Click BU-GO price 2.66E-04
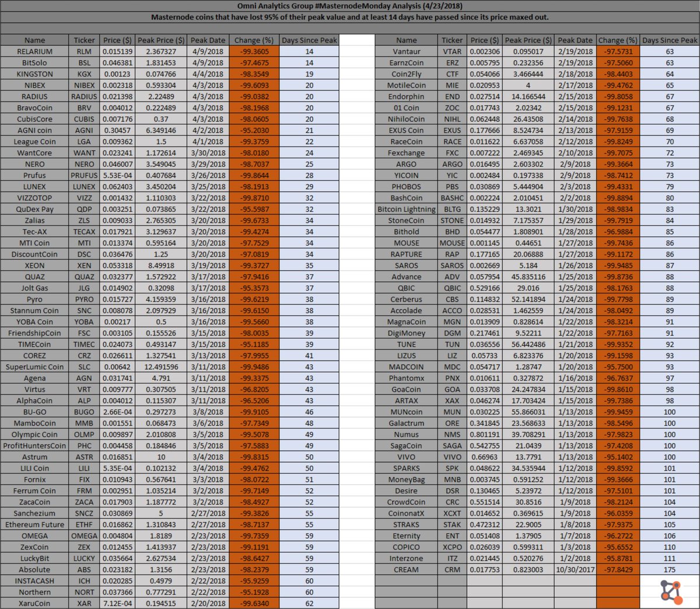This screenshot has height=609, width=700. click(x=117, y=412)
